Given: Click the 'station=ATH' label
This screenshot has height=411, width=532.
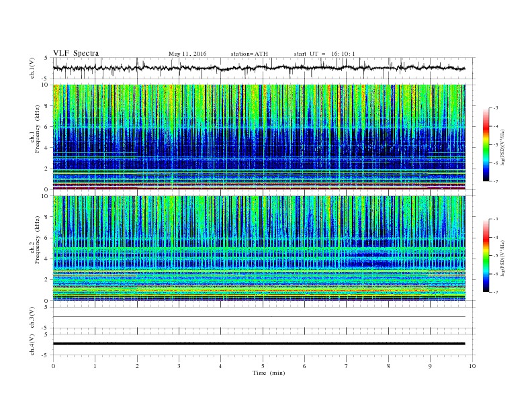Looking at the screenshot, I should 249,54.
